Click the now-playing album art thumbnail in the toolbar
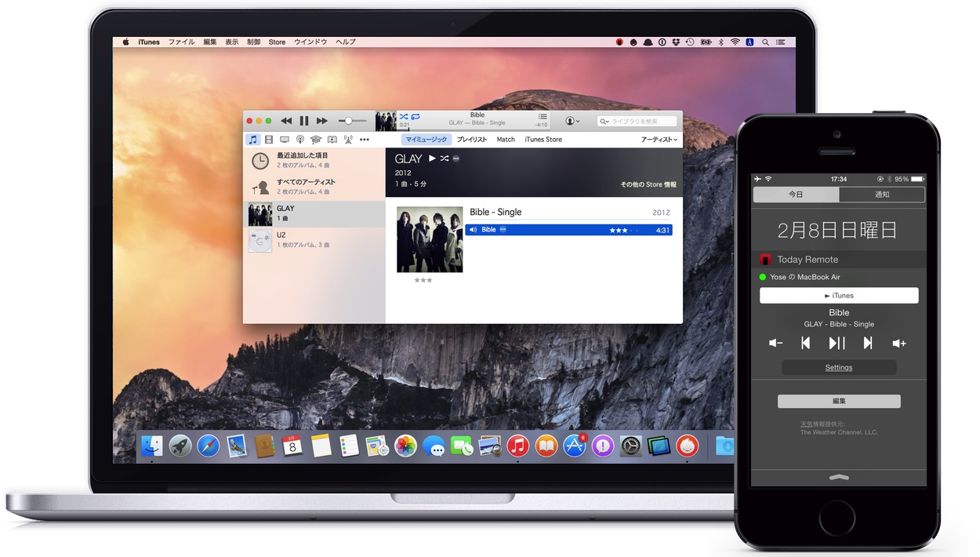 pyautogui.click(x=385, y=121)
